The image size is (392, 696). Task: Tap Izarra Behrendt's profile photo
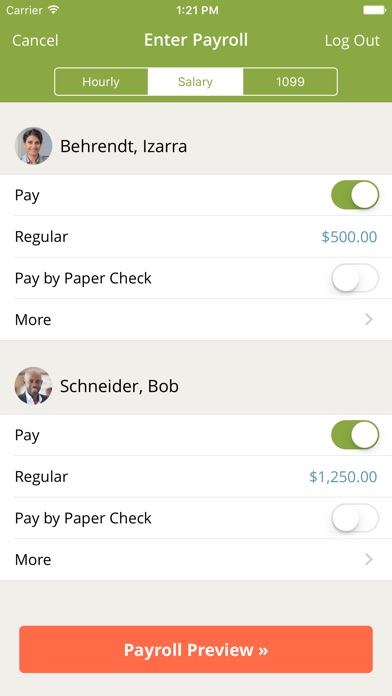(x=33, y=146)
